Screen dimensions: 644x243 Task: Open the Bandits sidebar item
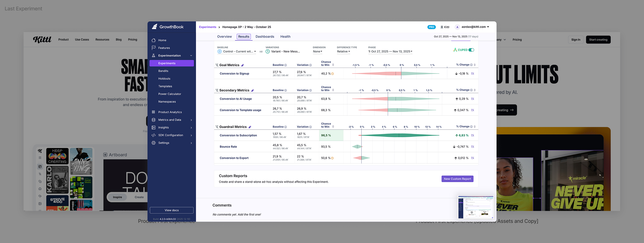point(163,71)
